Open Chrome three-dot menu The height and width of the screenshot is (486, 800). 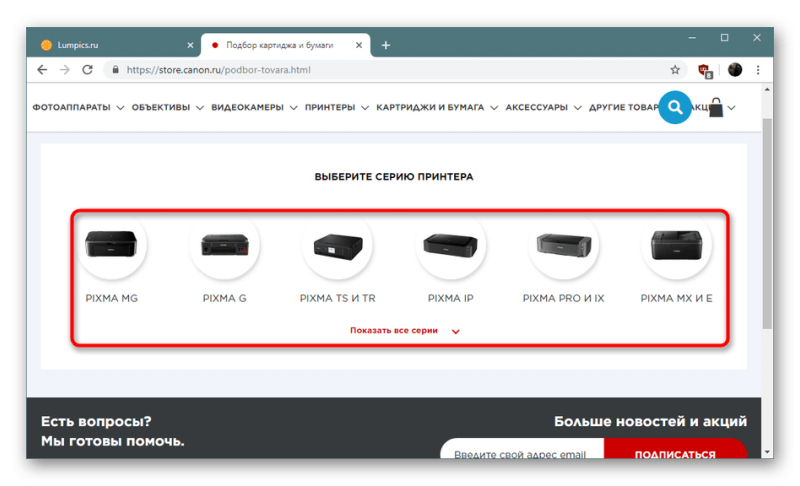[x=758, y=70]
